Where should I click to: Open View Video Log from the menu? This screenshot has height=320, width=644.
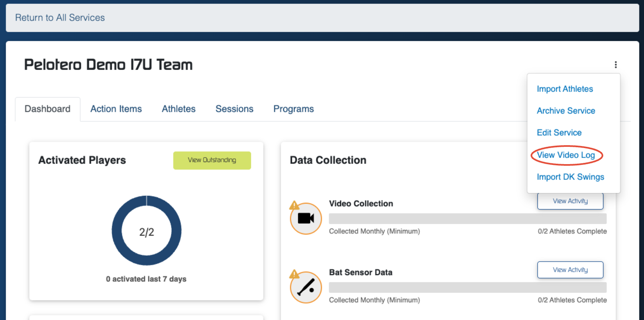[566, 155]
